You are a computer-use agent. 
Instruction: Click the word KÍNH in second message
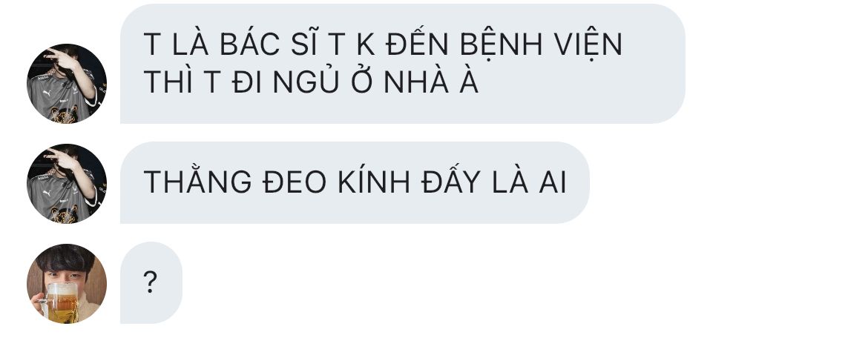pyautogui.click(x=374, y=182)
